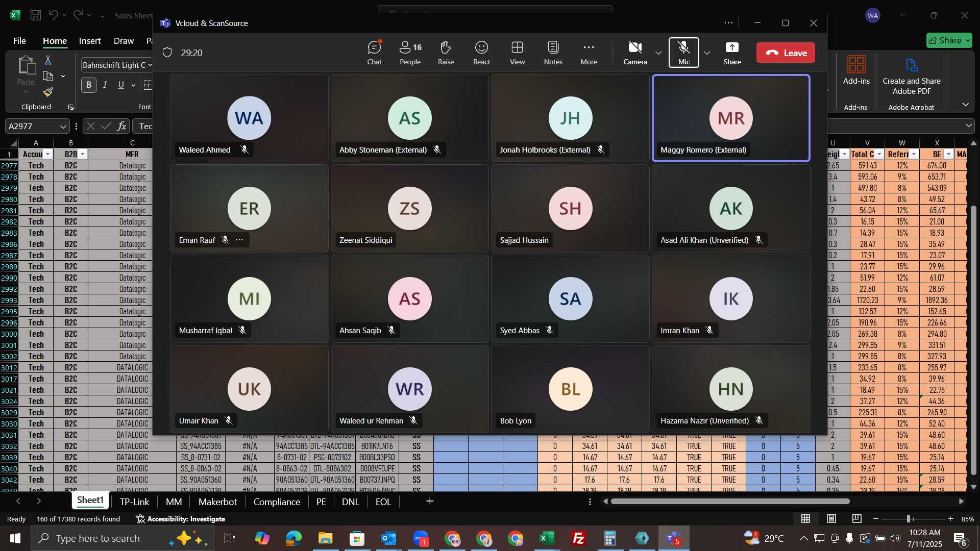Expand microphone options dropdown arrow

(707, 53)
